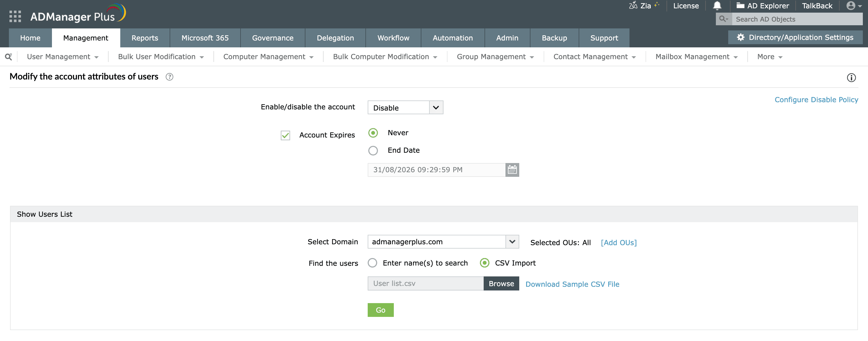
Task: Open Configure Disable Policy link
Action: click(816, 100)
